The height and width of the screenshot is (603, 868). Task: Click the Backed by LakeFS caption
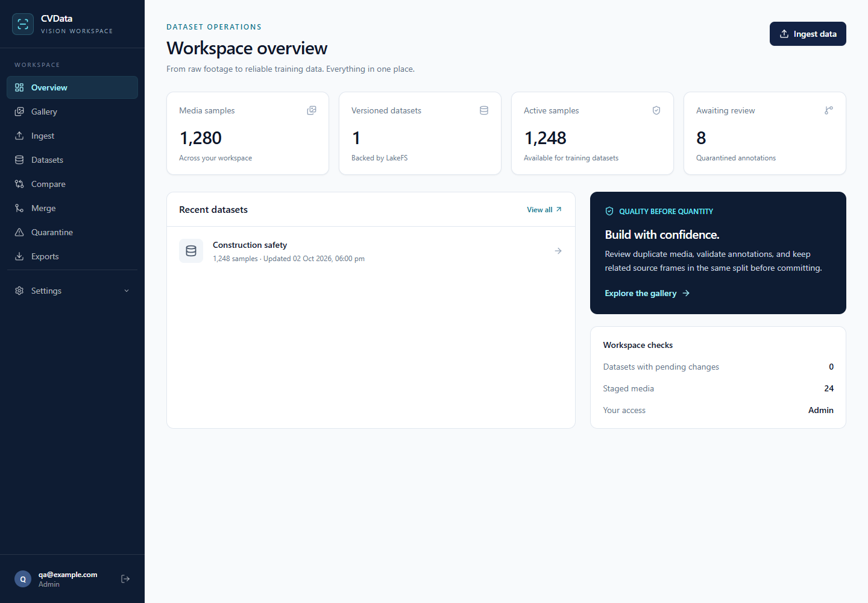[380, 158]
